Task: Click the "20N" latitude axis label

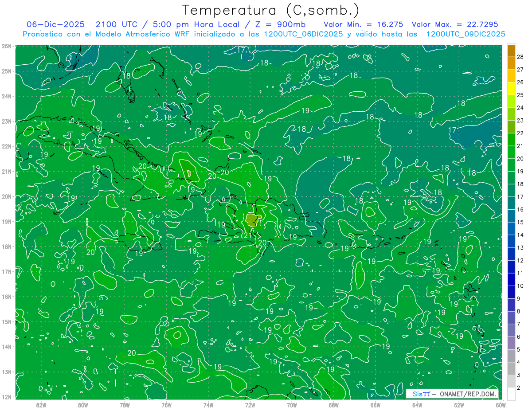Action: (7, 196)
